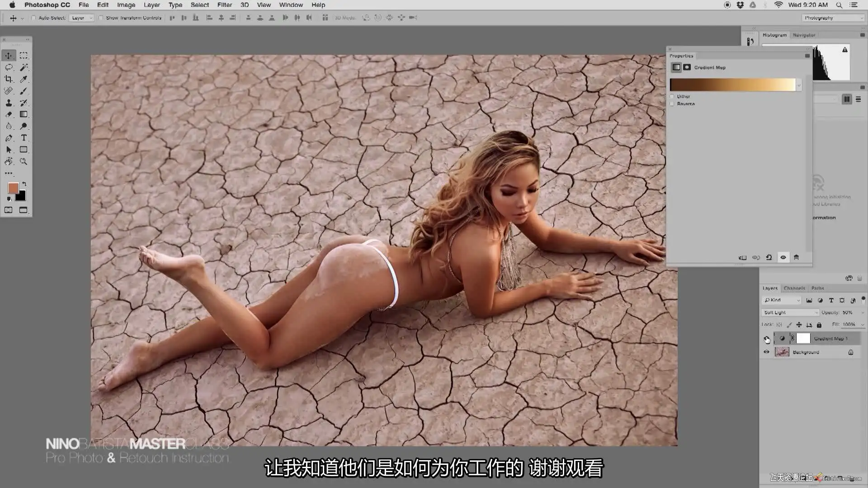Viewport: 868px width, 488px height.
Task: Open the Soft Light blend mode dropdown
Action: [790, 313]
